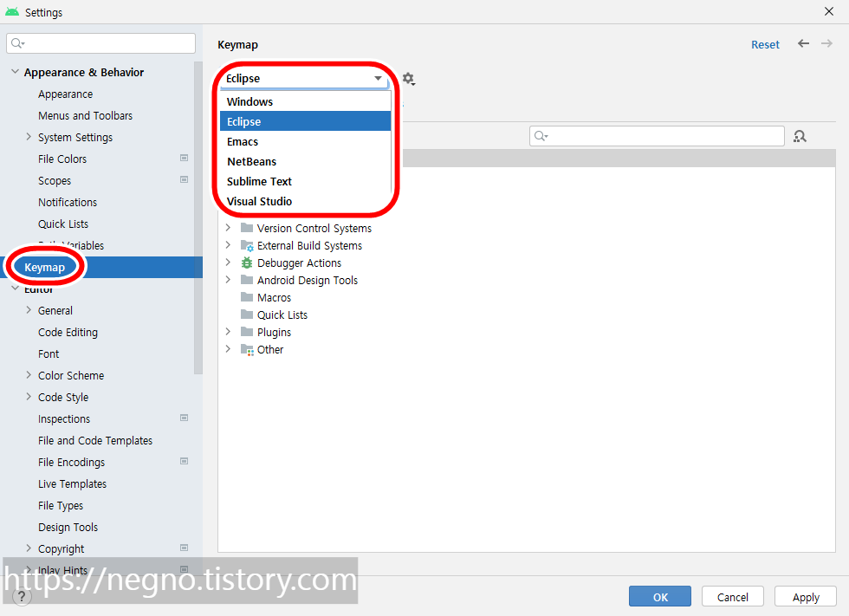Screen dimensions: 849x616
Task: Expand the Other actions group
Action: coord(228,349)
